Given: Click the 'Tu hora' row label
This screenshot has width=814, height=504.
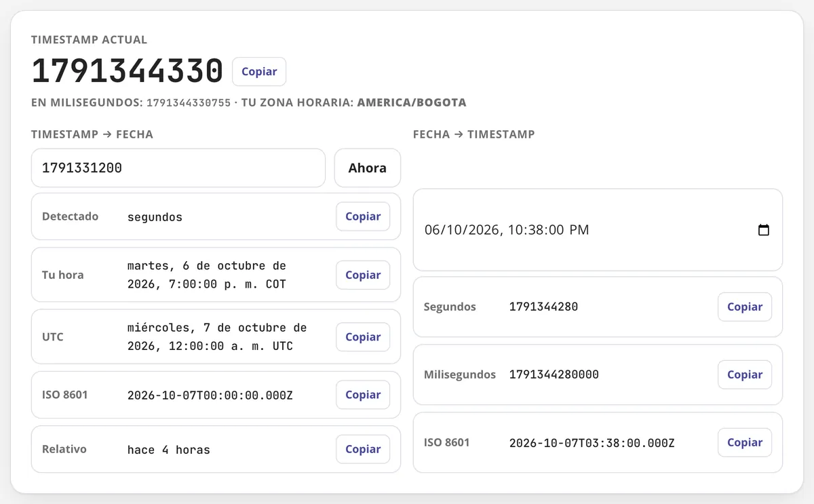Looking at the screenshot, I should [x=62, y=275].
